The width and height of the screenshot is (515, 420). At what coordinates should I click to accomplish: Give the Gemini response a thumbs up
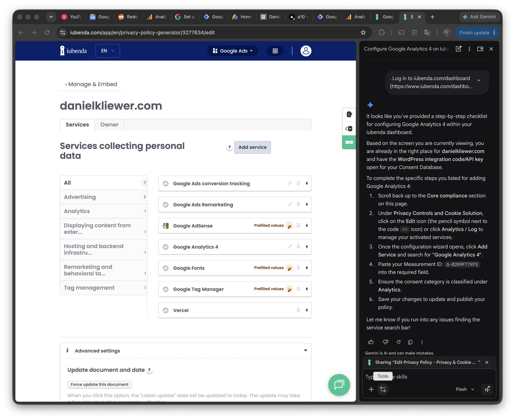(x=371, y=342)
